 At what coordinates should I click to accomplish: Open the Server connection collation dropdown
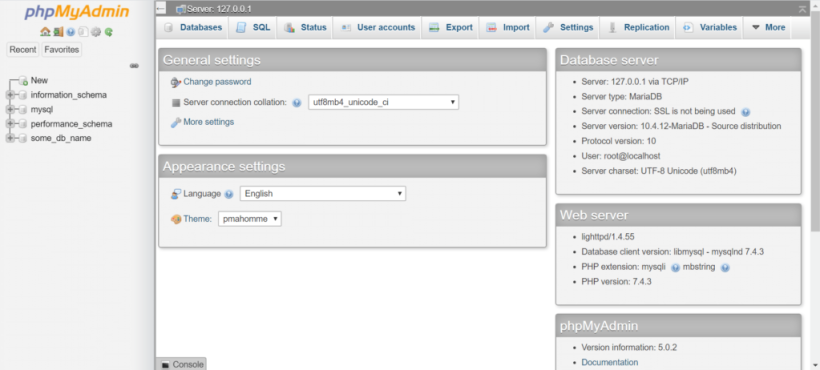click(x=383, y=102)
